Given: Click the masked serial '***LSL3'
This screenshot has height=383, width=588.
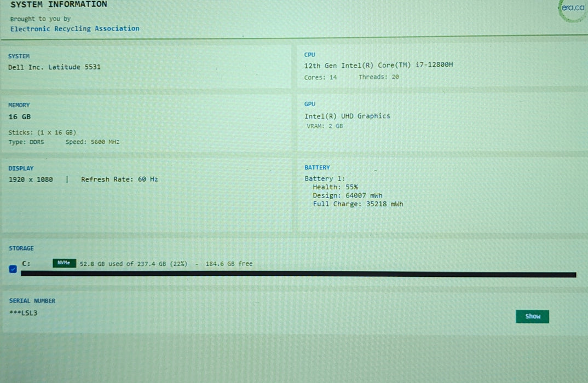Looking at the screenshot, I should [x=23, y=313].
